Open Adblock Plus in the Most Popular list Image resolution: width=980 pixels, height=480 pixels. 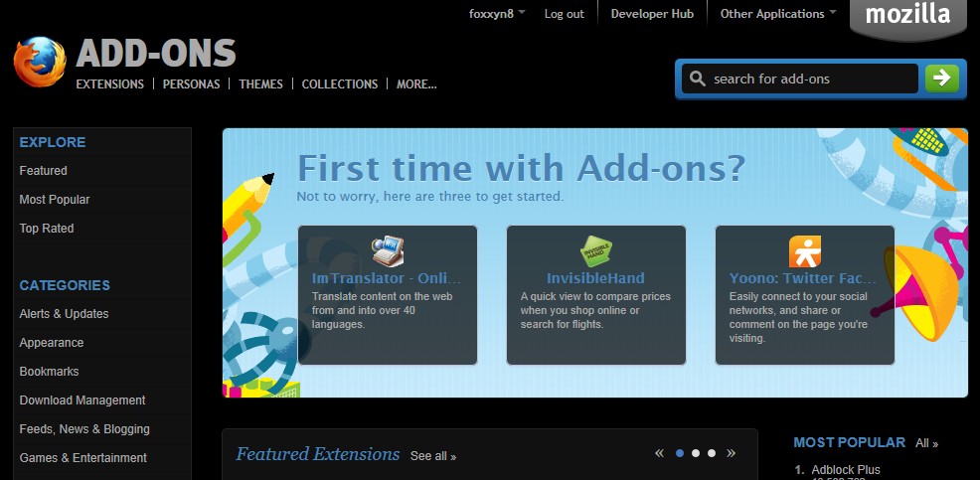(x=846, y=469)
